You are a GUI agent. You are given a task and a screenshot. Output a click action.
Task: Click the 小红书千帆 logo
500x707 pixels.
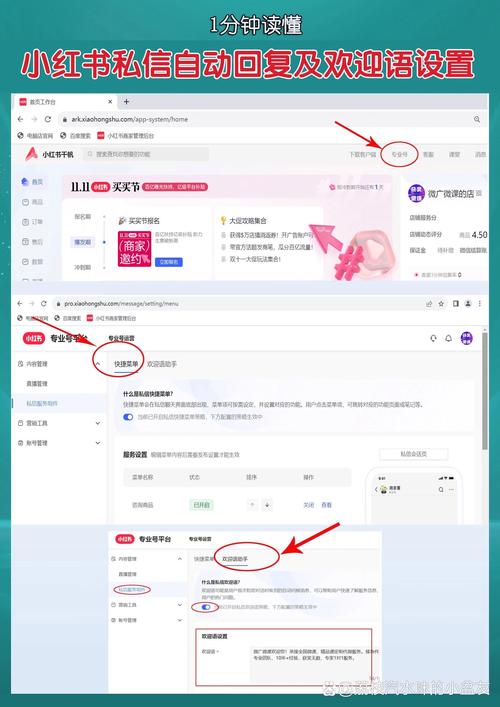pyautogui.click(x=49, y=154)
